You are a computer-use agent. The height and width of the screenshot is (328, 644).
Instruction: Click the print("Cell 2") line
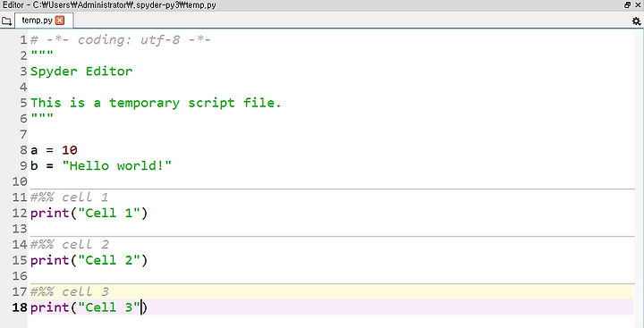pos(89,260)
